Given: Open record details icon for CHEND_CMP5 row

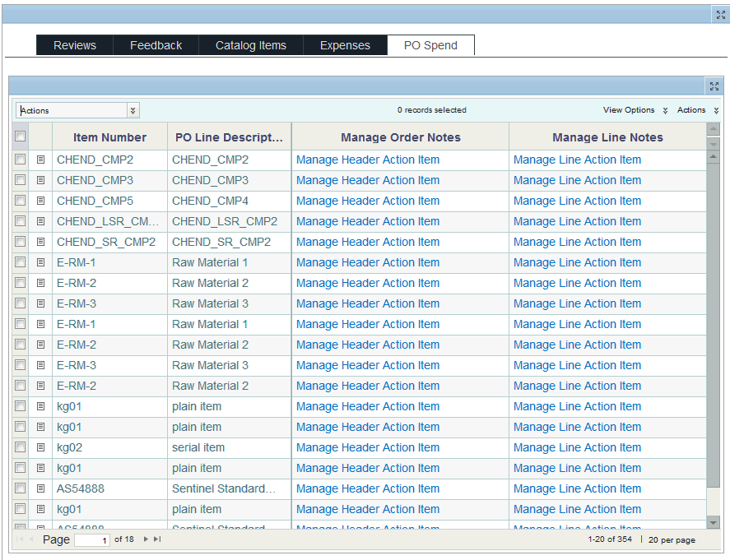Looking at the screenshot, I should (40, 201).
